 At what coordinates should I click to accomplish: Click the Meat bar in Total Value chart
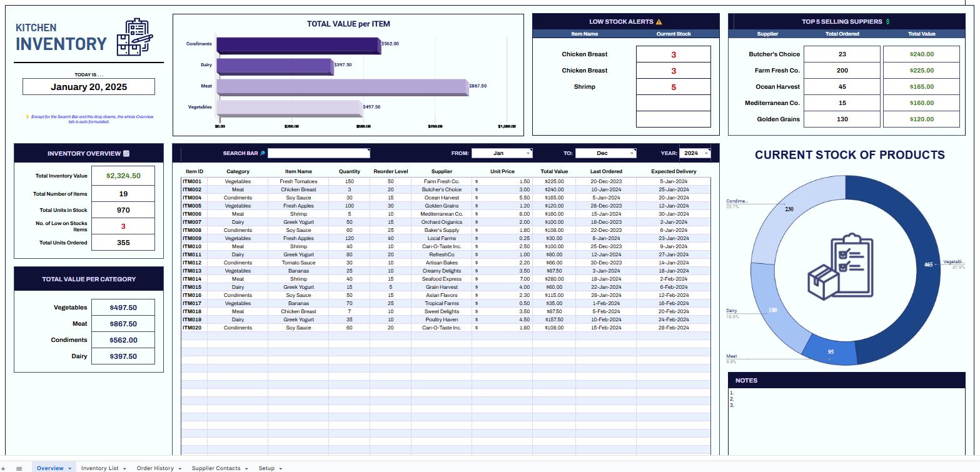click(342, 86)
